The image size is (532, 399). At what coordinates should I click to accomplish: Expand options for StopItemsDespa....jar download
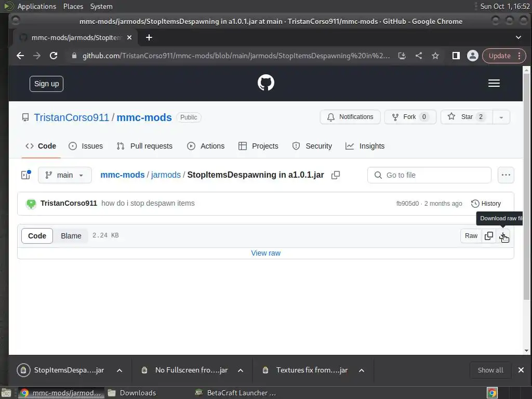pos(119,370)
